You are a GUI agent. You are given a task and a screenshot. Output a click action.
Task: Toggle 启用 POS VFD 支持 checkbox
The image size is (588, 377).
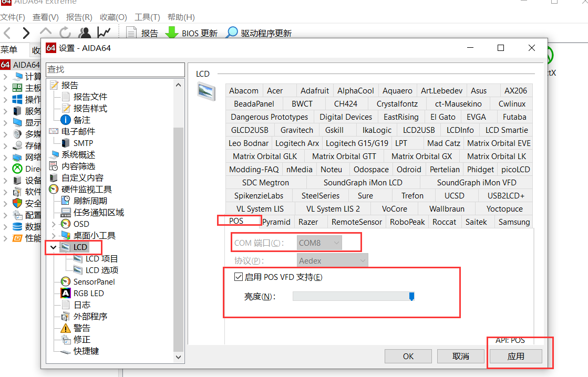(x=238, y=277)
